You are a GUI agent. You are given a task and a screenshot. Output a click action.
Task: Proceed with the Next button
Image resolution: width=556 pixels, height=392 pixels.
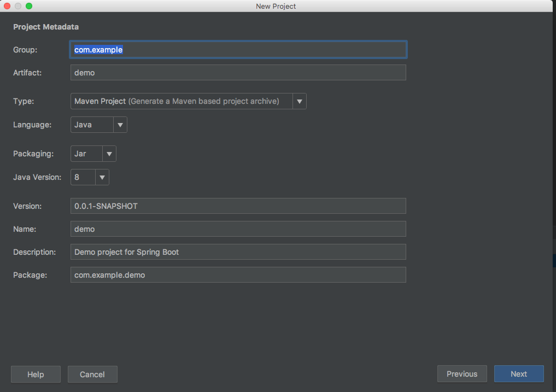[x=519, y=374]
